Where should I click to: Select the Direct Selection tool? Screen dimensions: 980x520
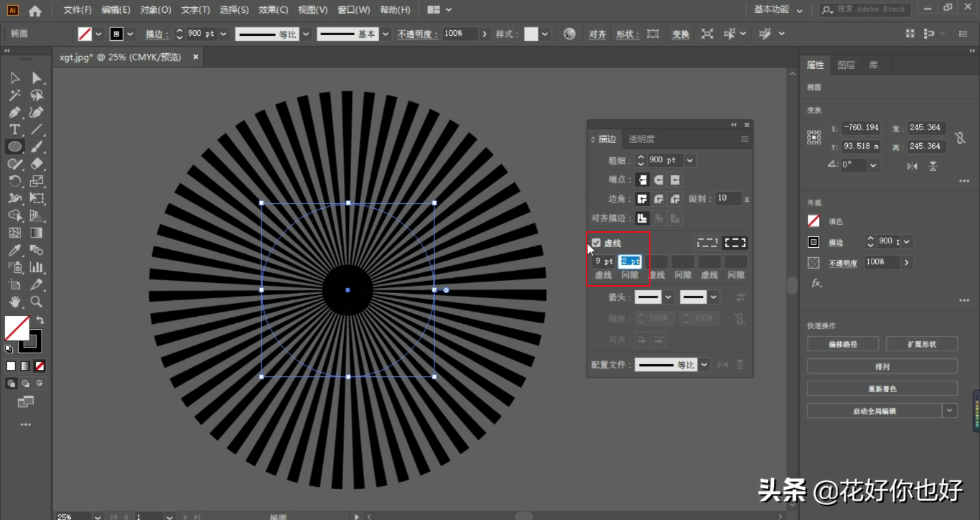tap(37, 78)
